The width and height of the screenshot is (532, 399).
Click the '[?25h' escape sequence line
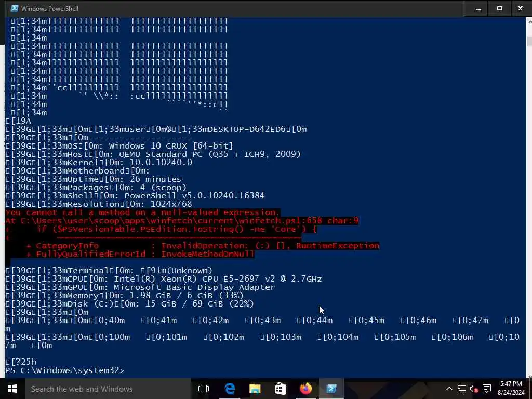pos(21,362)
